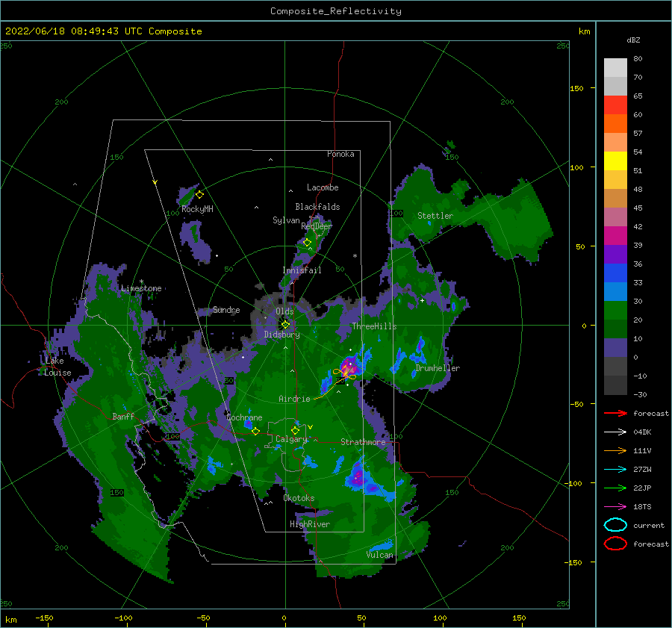The height and width of the screenshot is (628, 672).
Task: Pick the light gray 70–80 dBZ swatch
Action: click(615, 68)
